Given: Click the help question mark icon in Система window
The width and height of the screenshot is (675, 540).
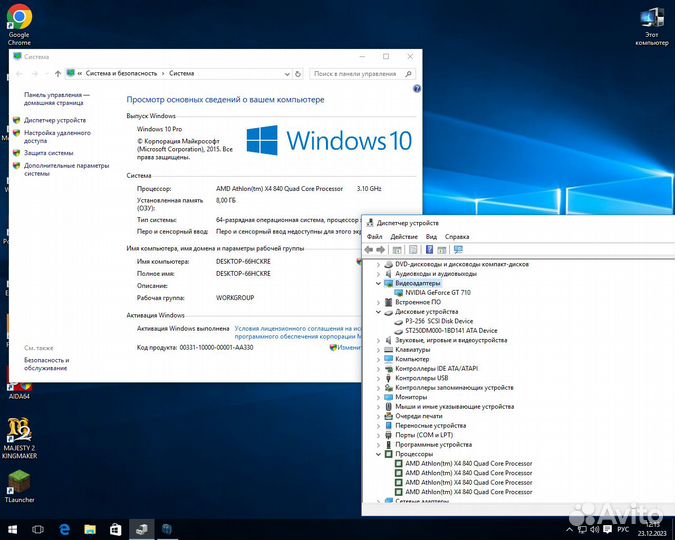Looking at the screenshot, I should tap(416, 89).
